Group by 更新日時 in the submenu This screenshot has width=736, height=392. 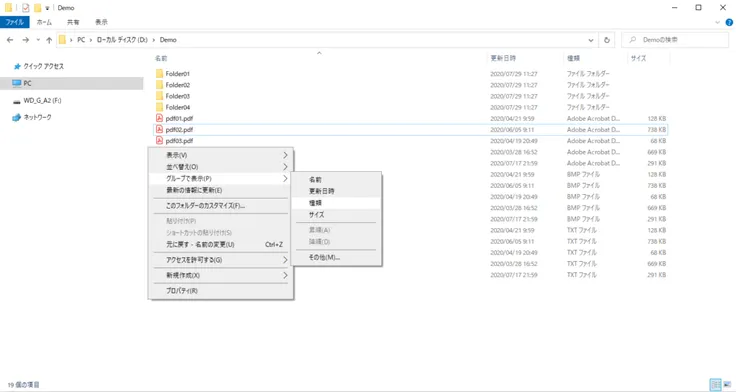[x=336, y=191]
